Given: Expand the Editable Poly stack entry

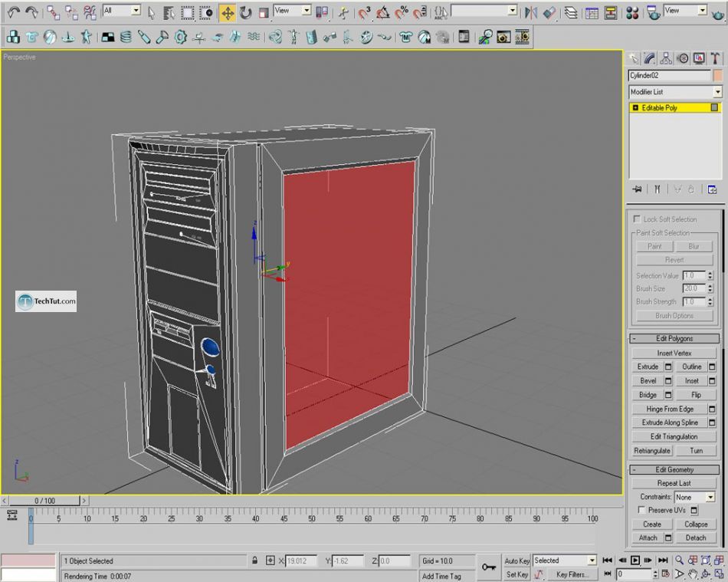Looking at the screenshot, I should click(635, 108).
